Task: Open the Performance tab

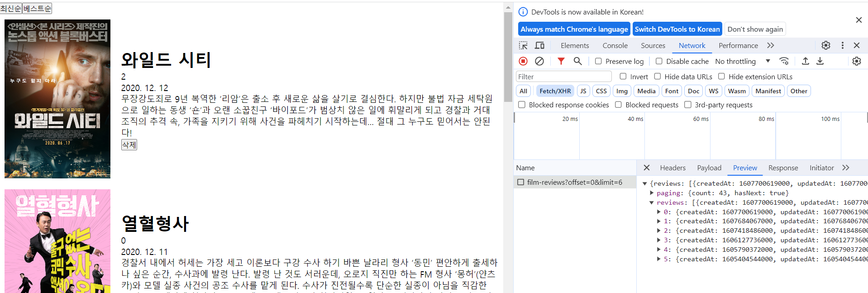Action: (x=738, y=45)
